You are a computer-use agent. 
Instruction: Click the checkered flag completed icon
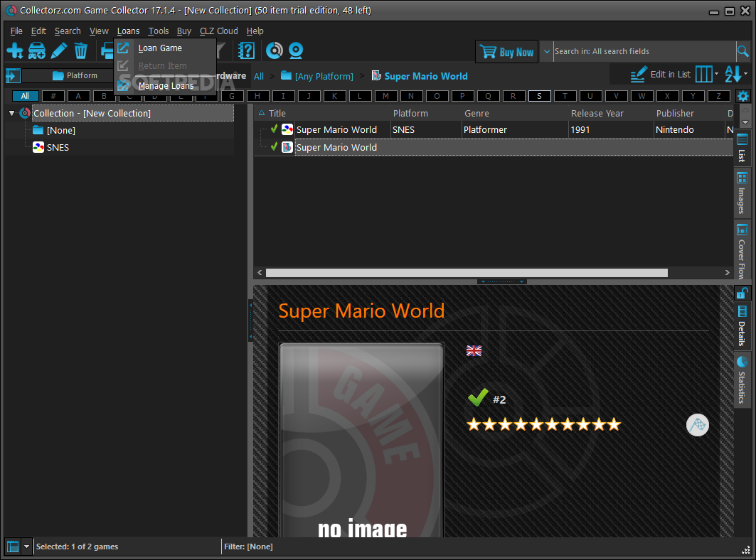(x=698, y=425)
